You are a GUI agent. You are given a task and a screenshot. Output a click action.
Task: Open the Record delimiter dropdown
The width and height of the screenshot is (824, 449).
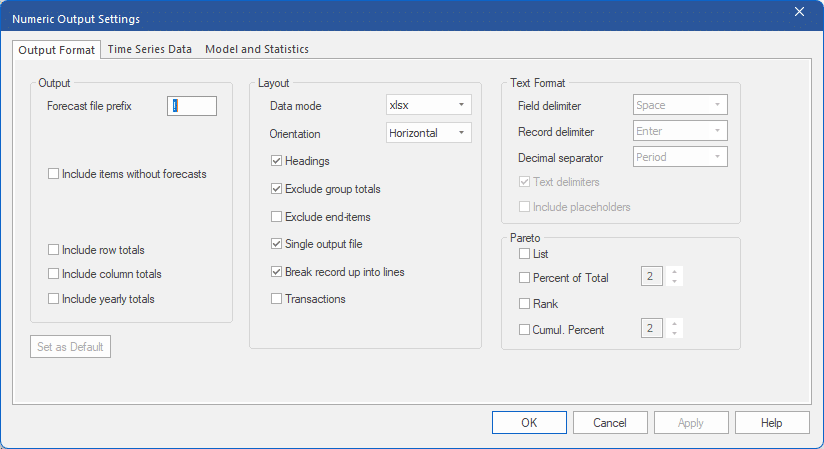680,131
